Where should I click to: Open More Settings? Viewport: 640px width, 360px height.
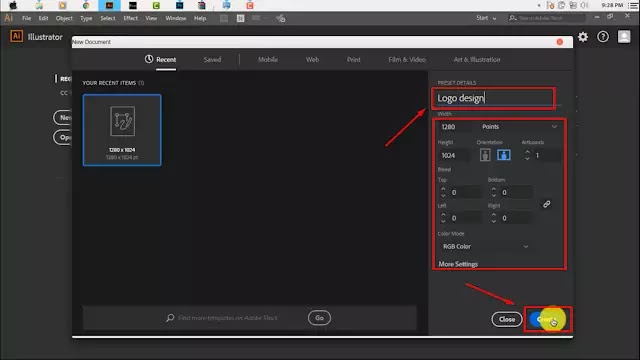[458, 264]
